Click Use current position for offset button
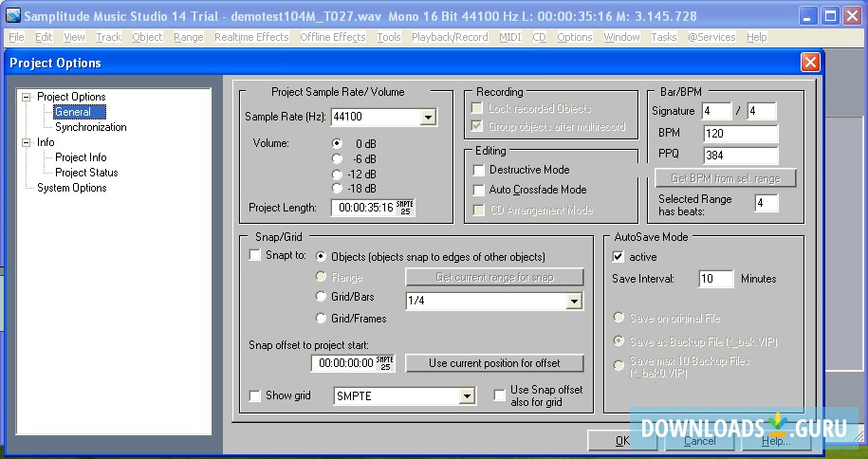The image size is (868, 459). click(x=494, y=363)
